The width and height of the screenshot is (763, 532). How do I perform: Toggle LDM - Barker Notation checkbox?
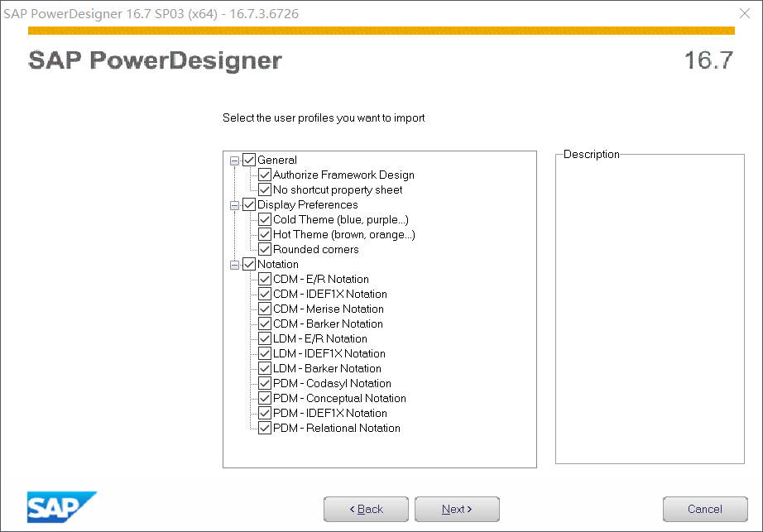[x=265, y=368]
